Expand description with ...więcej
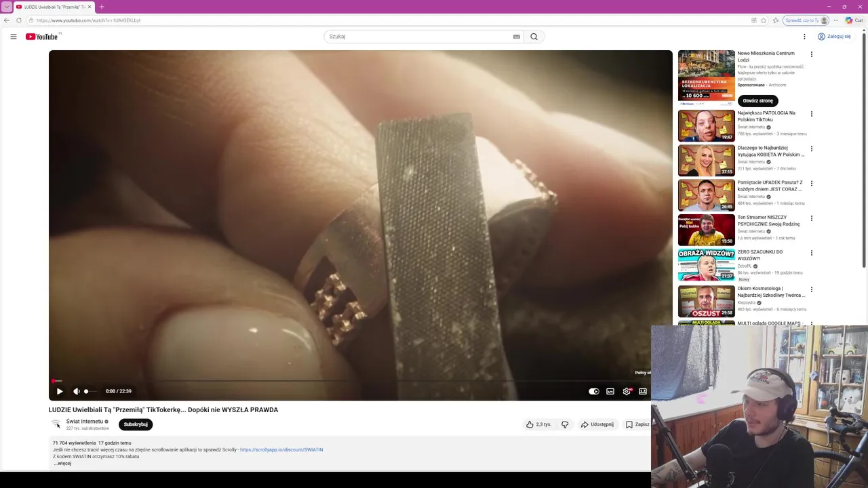This screenshot has height=488, width=868. [x=62, y=464]
